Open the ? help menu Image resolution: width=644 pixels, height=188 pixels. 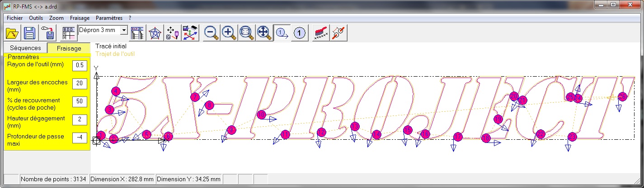(x=130, y=18)
